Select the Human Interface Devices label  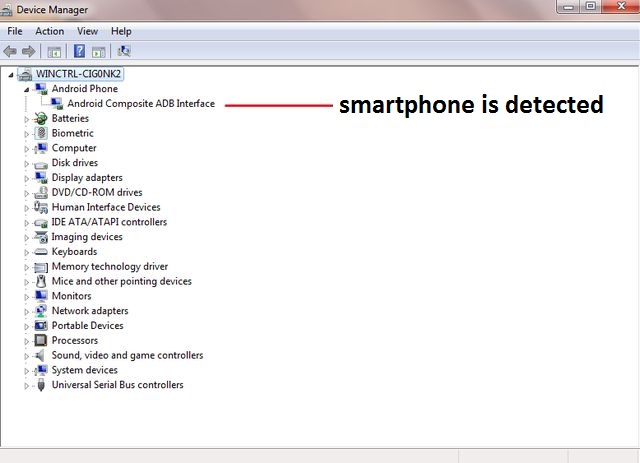pos(106,207)
